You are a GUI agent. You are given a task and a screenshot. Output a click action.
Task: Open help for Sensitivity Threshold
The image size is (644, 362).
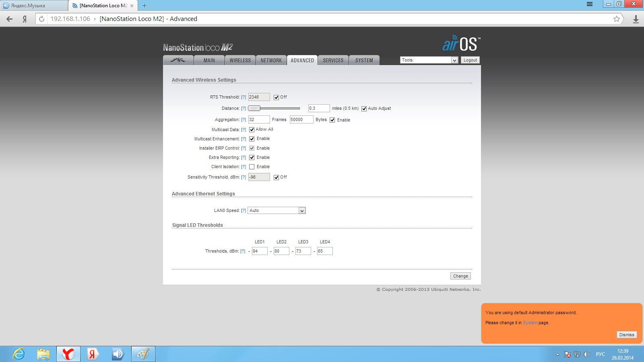click(244, 177)
